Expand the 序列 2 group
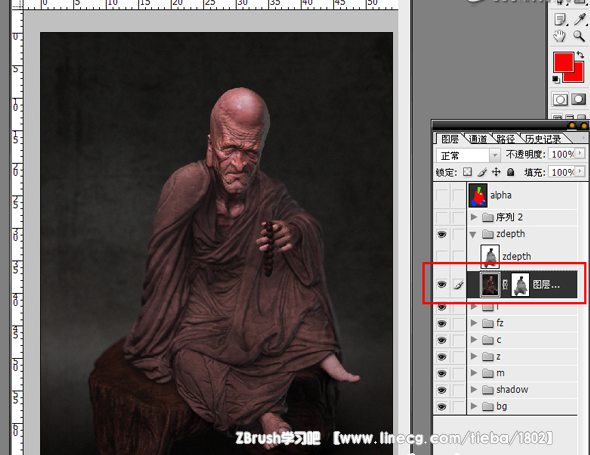Viewport: 590px width, 455px height. click(474, 217)
